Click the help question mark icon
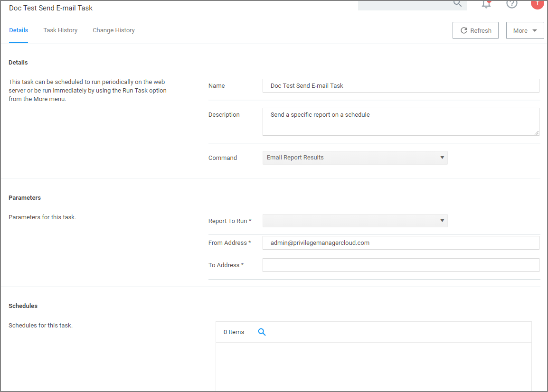548x392 pixels. [512, 4]
